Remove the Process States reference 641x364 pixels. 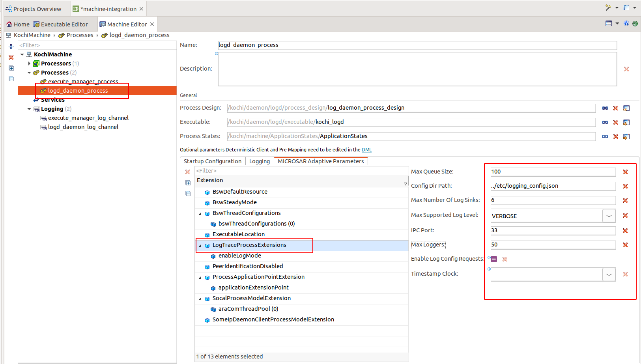click(616, 136)
